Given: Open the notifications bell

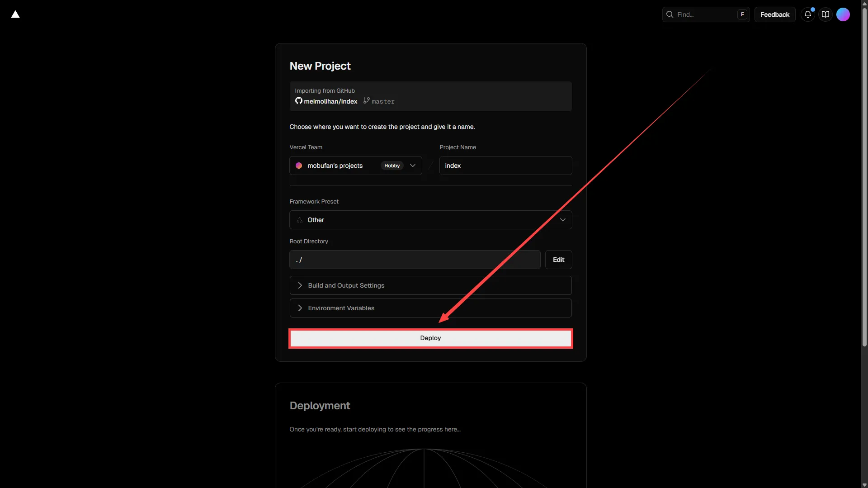Looking at the screenshot, I should (807, 14).
